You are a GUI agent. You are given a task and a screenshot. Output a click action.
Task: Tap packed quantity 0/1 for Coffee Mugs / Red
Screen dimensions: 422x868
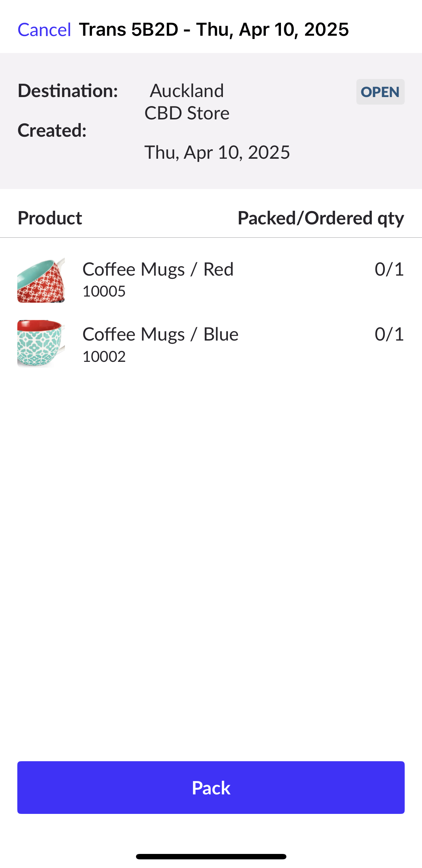pos(389,269)
